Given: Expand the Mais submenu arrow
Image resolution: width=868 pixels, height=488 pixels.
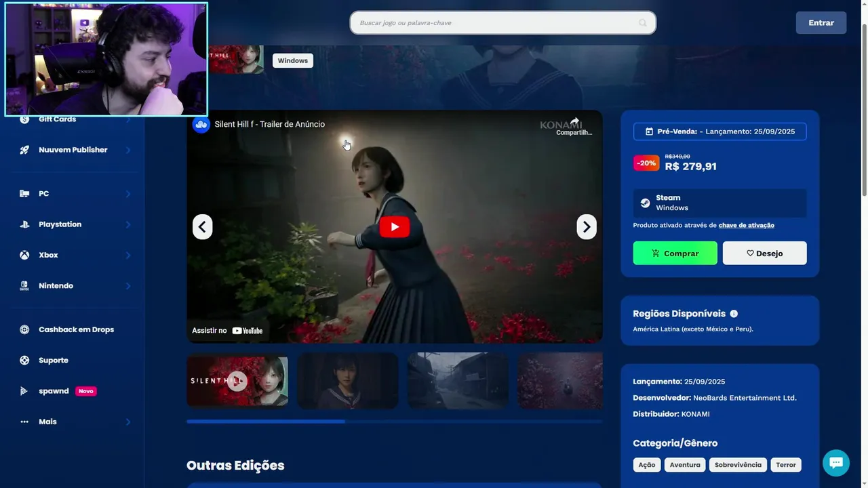Looking at the screenshot, I should click(x=127, y=422).
